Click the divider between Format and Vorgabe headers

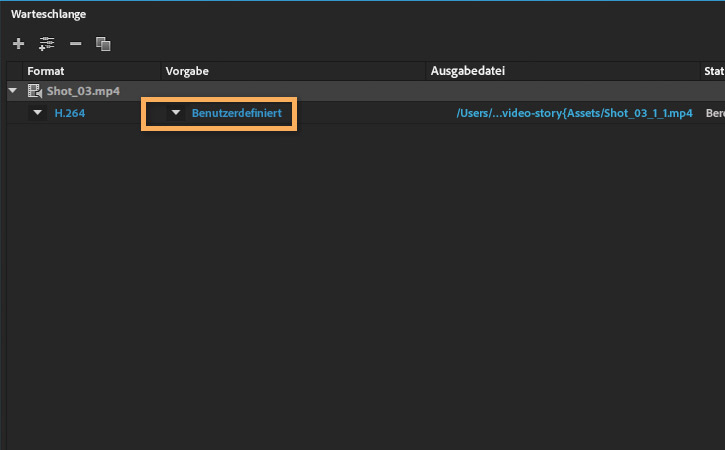(161, 71)
